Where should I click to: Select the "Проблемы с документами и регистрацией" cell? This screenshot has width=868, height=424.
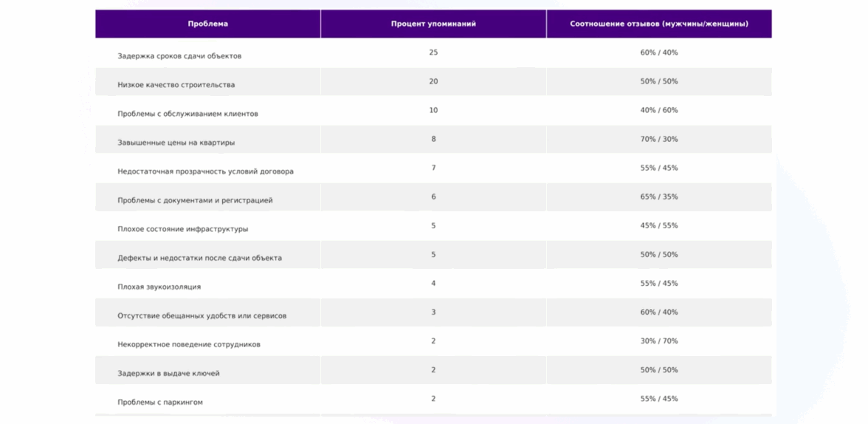tap(195, 200)
